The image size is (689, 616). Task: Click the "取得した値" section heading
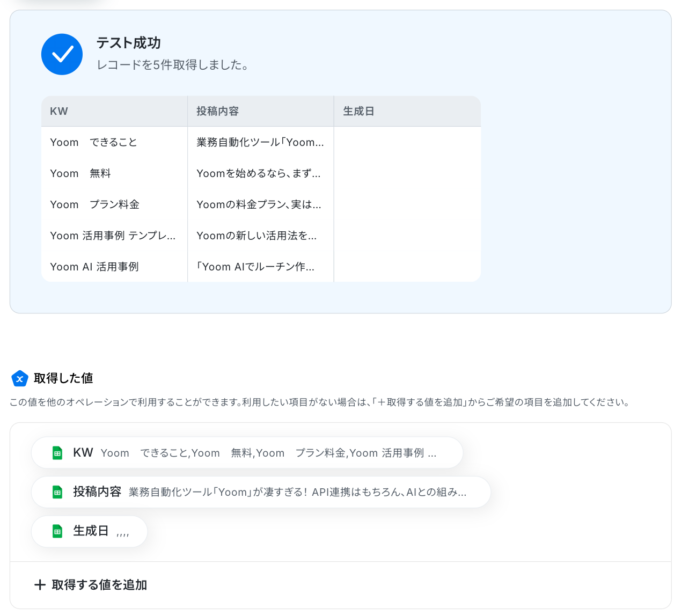click(63, 379)
